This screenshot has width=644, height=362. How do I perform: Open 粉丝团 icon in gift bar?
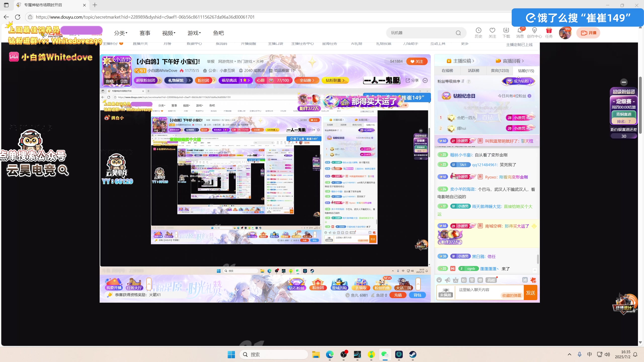point(318,284)
